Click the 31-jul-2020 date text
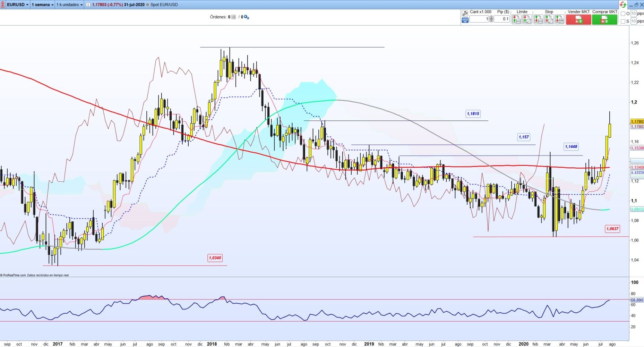The image size is (644, 347). click(x=134, y=5)
